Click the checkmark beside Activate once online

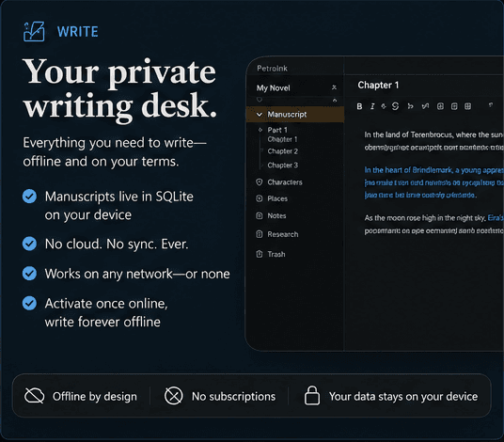coord(29,303)
